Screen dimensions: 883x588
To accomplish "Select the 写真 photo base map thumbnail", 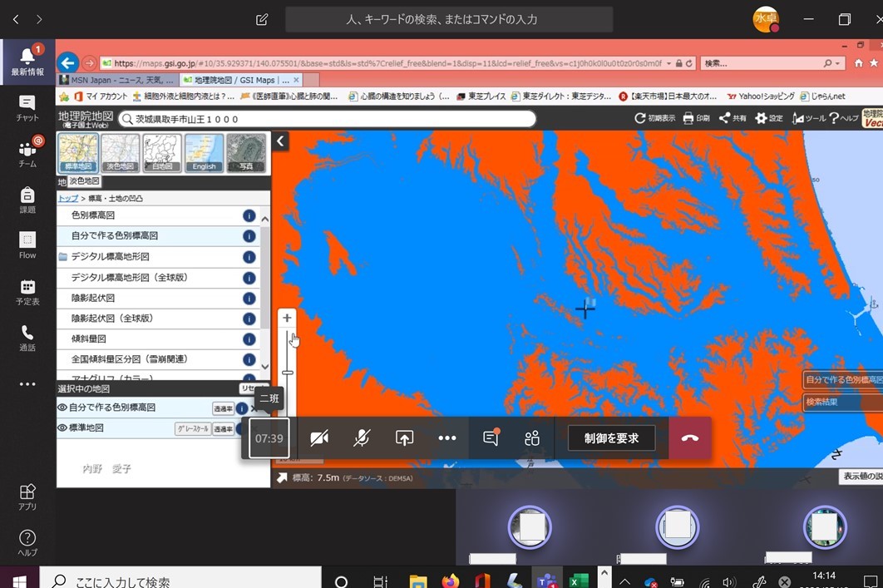I will [x=246, y=153].
